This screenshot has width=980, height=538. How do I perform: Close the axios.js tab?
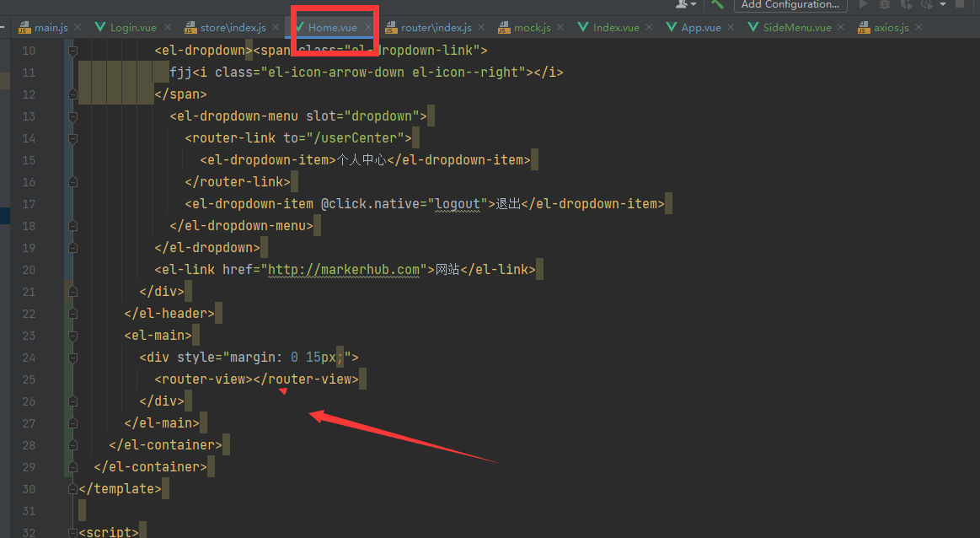[x=918, y=27]
